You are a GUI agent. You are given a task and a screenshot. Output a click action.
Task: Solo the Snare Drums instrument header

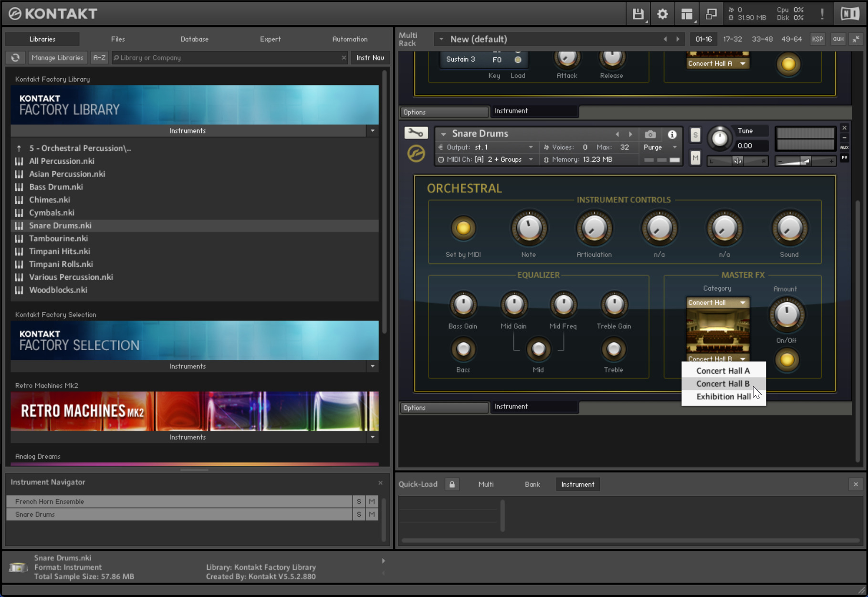pyautogui.click(x=695, y=135)
